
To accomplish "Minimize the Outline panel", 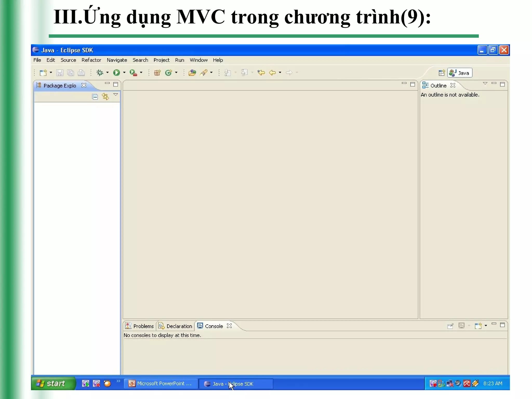I will coord(494,83).
